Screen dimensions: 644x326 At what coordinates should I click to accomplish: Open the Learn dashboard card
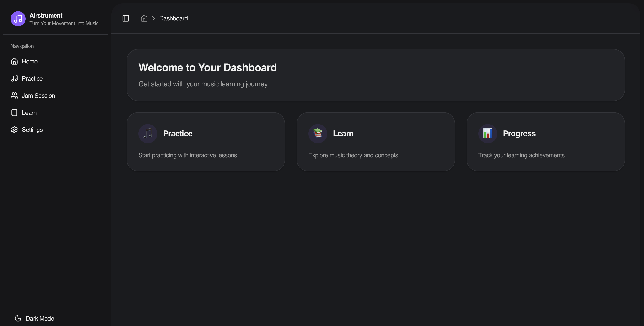pyautogui.click(x=376, y=142)
